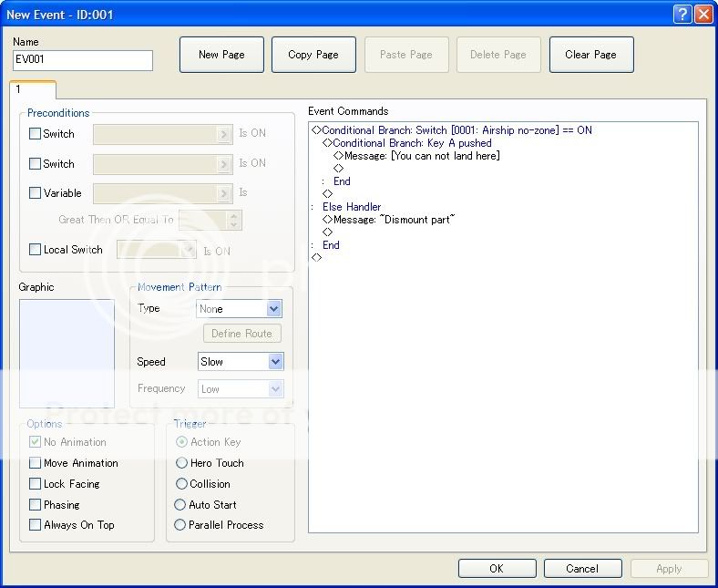Click the New Page button
The width and height of the screenshot is (718, 588).
[x=221, y=55]
